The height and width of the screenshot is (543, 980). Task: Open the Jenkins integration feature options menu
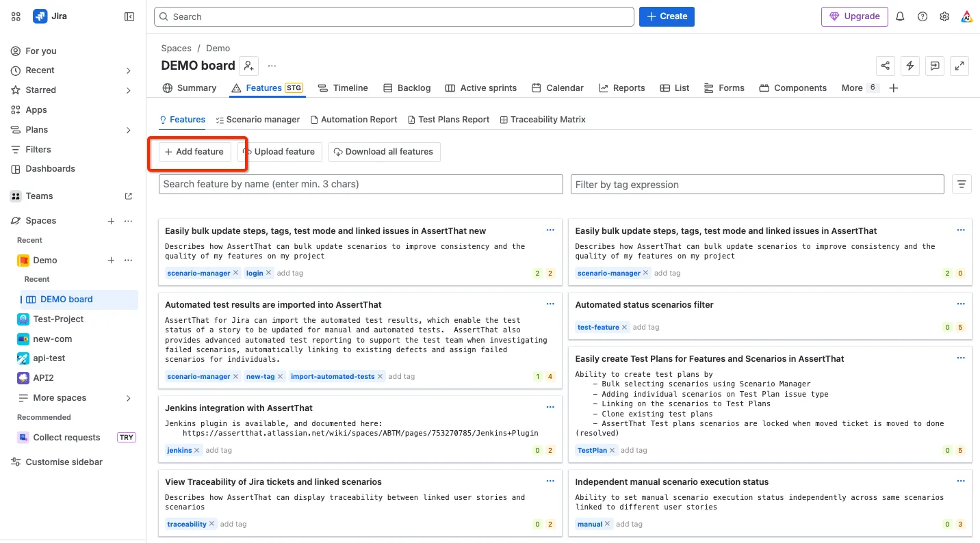coord(550,408)
